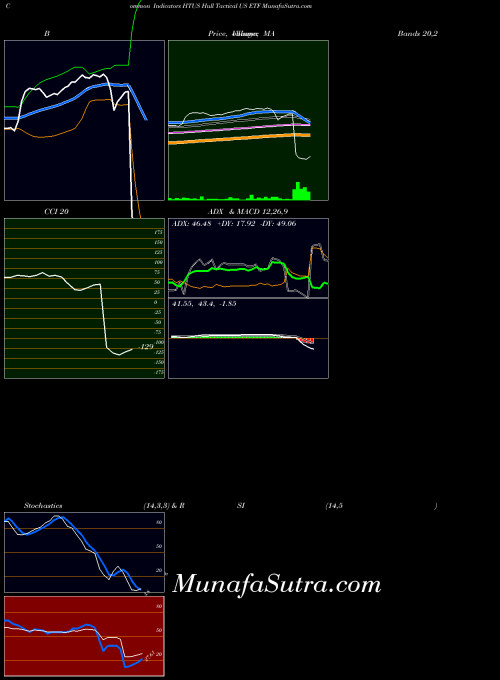Select the '41.55, 43.4, -1.85' MACD values
The width and height of the screenshot is (500, 680).
[204, 304]
